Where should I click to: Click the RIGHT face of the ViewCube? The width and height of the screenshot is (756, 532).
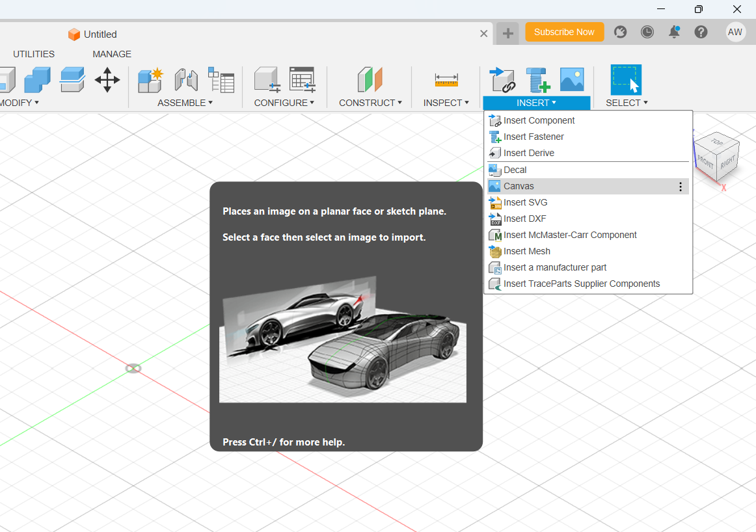tap(727, 161)
